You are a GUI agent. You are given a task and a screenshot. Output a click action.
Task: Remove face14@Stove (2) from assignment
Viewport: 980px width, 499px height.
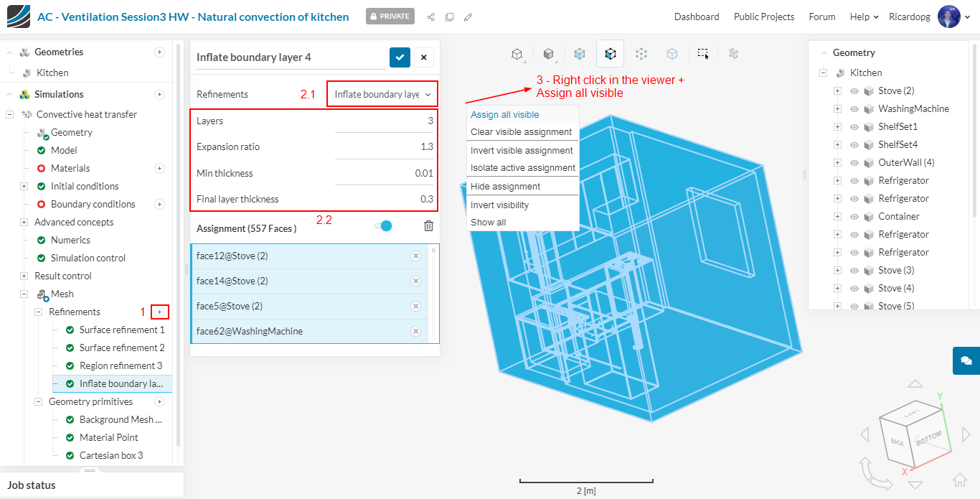[x=415, y=281]
